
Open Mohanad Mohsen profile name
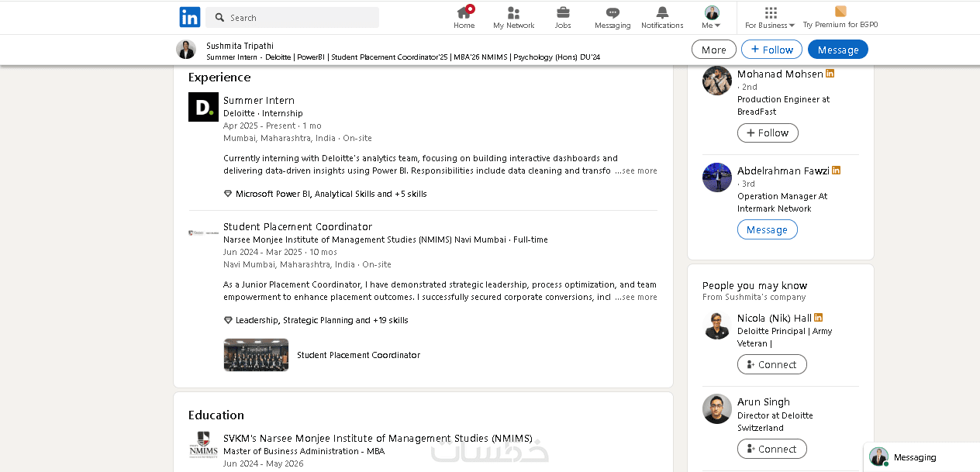point(780,74)
